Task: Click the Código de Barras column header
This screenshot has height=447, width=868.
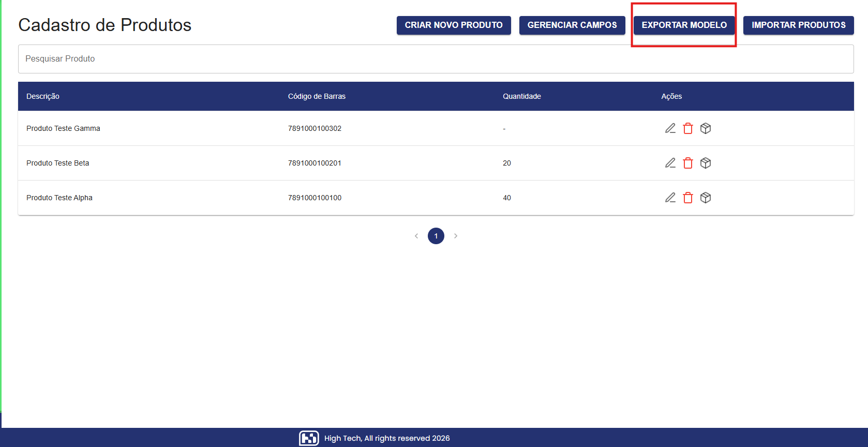Action: (x=317, y=96)
